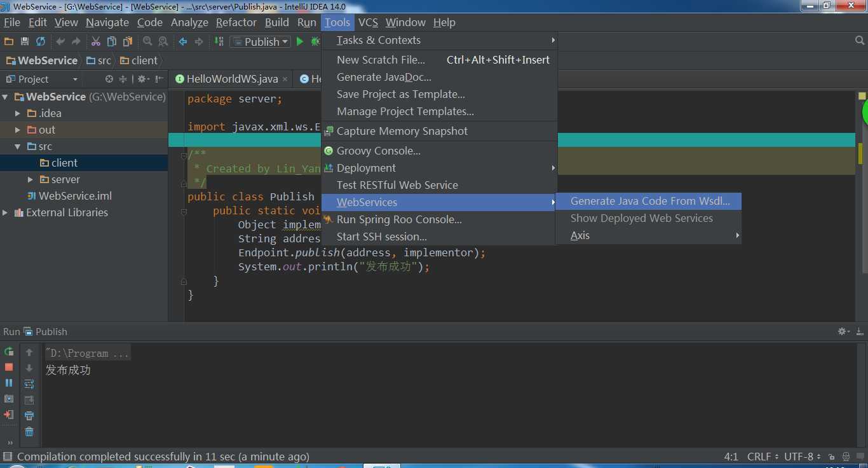Open the VCS menu

368,22
